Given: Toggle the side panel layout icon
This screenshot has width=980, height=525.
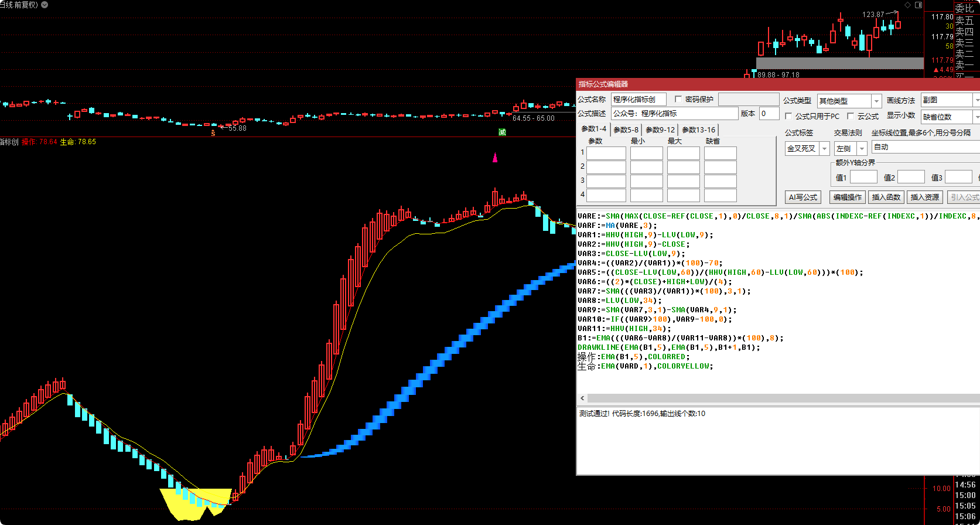Looking at the screenshot, I should point(918,5).
